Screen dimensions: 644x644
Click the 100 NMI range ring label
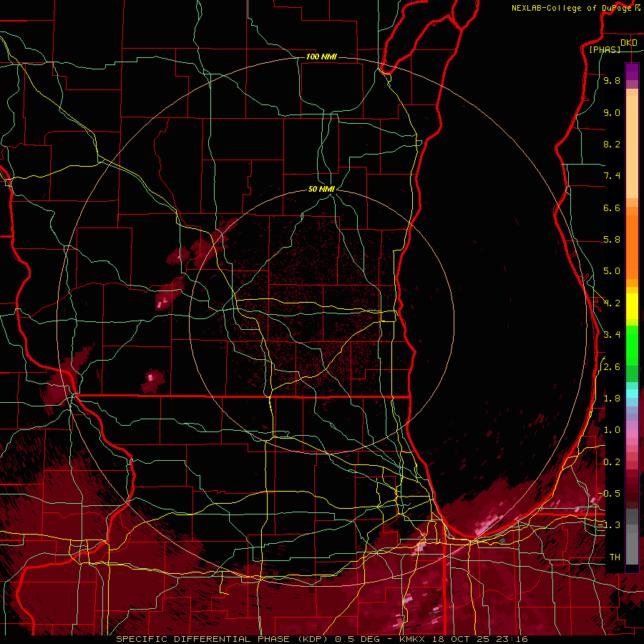[x=321, y=57]
